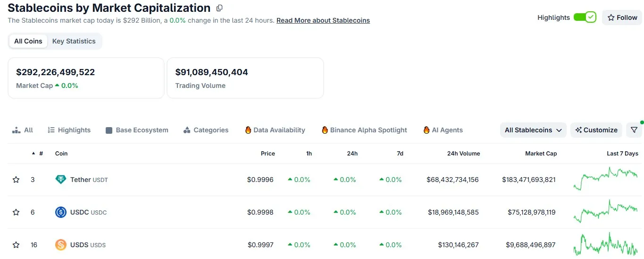Click the Trading Volume label
Screen dimensions: 644x259
coord(200,86)
